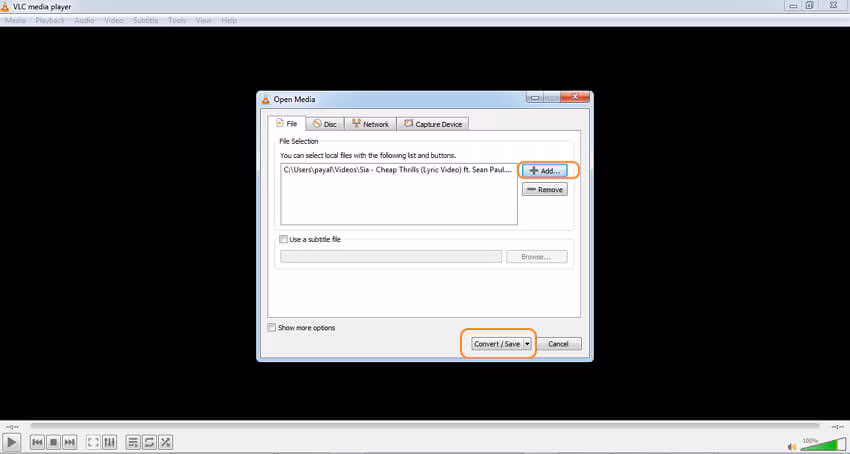Image resolution: width=850 pixels, height=454 pixels.
Task: Open extended settings equalizer icon
Action: click(x=109, y=442)
